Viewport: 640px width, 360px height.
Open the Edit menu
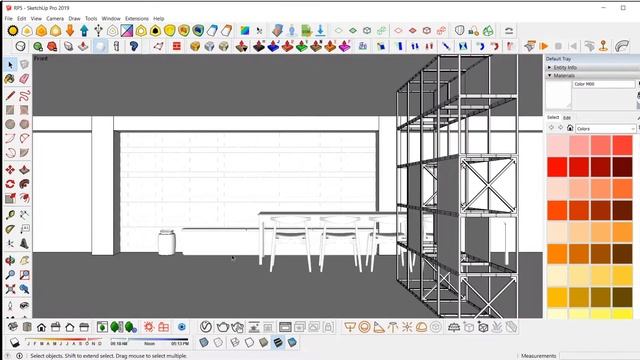click(x=22, y=18)
